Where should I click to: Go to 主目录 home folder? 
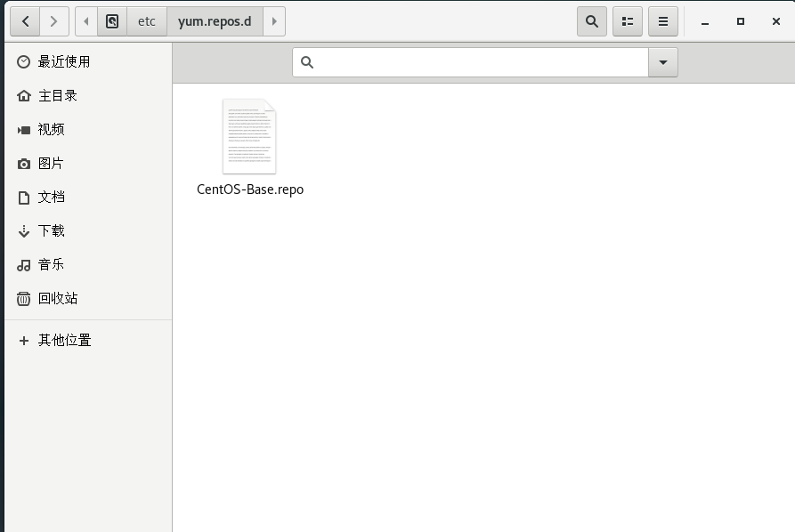pos(88,96)
